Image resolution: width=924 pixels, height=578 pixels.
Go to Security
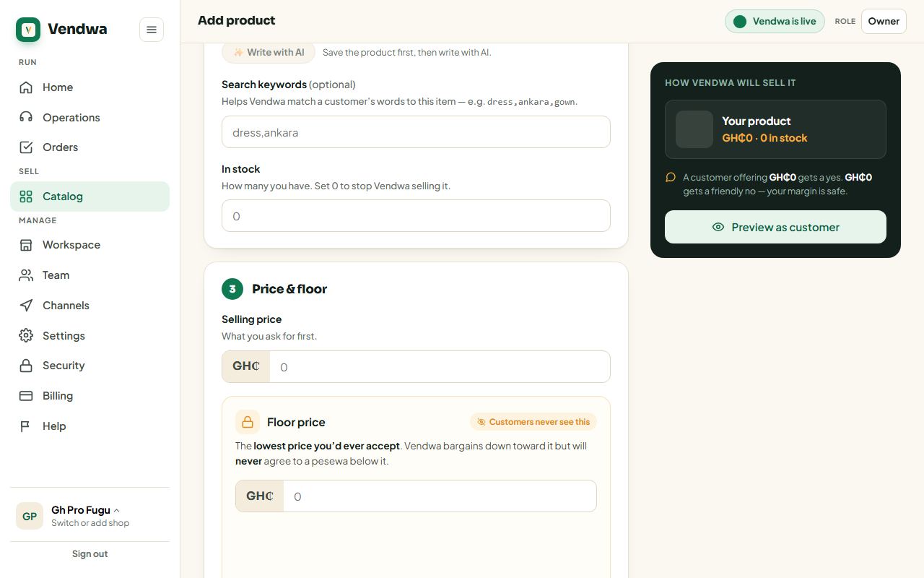[x=90, y=366]
